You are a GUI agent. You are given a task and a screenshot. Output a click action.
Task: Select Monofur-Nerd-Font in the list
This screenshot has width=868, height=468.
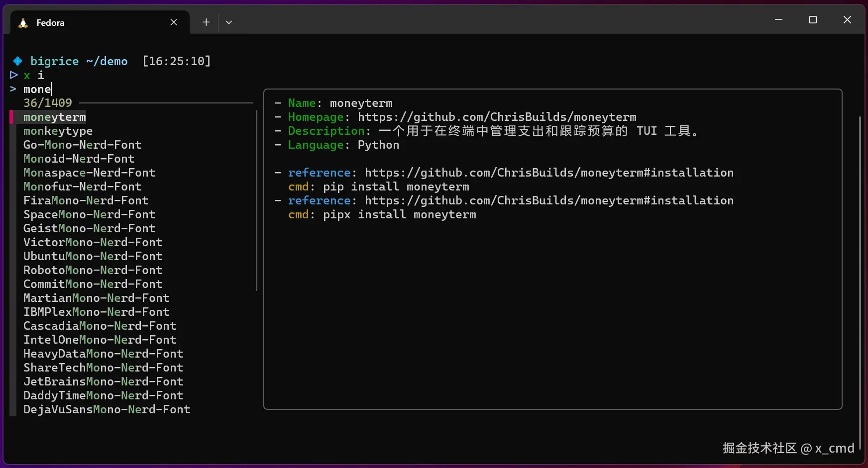pyautogui.click(x=82, y=187)
